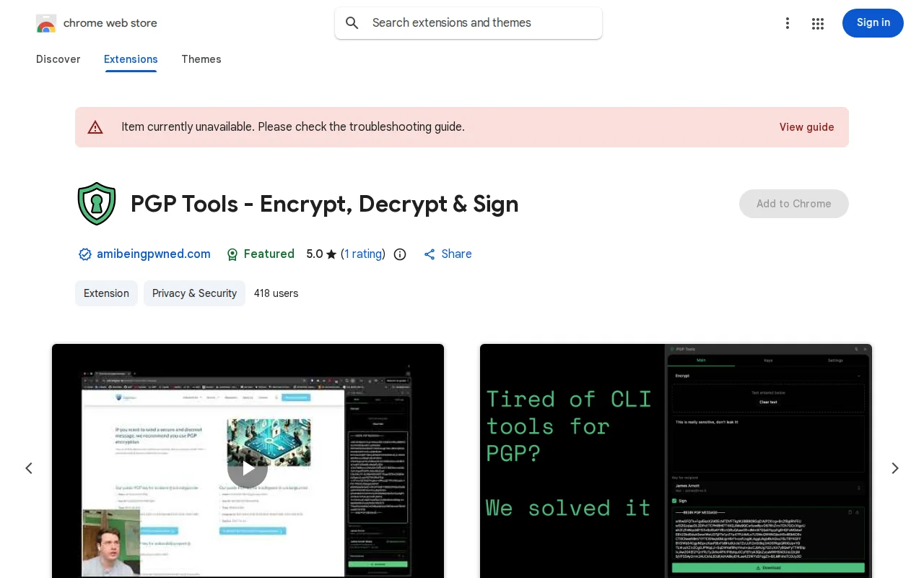Open the video preview thumbnail

(248, 461)
